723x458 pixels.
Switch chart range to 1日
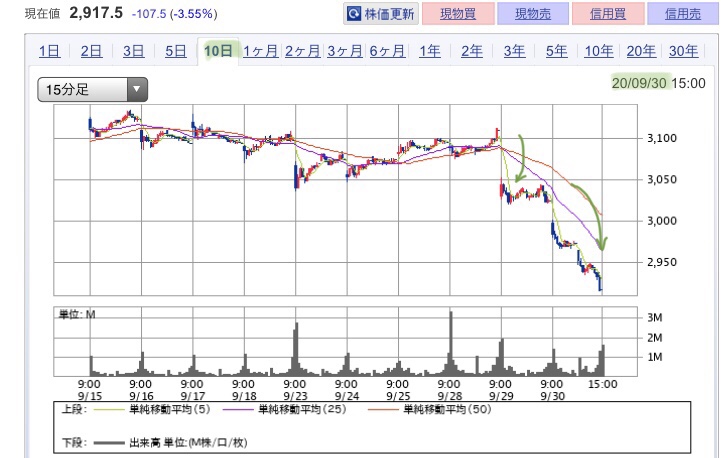click(x=49, y=51)
